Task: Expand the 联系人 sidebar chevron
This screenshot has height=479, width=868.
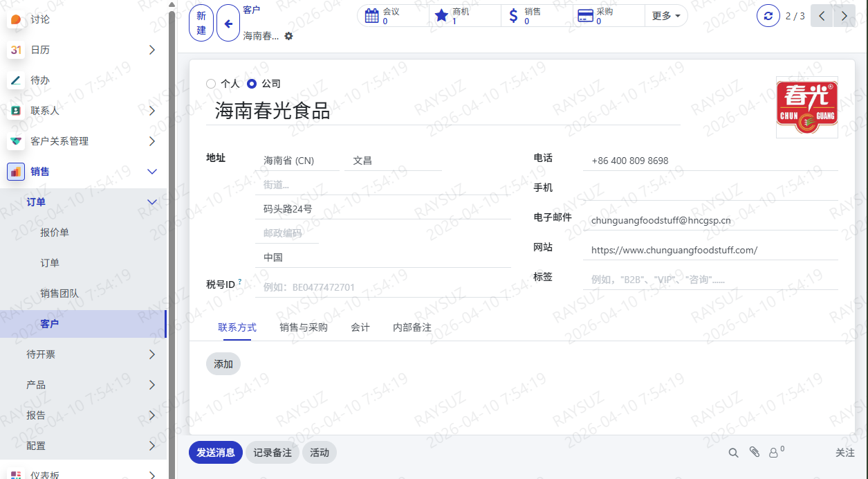Action: pos(152,111)
